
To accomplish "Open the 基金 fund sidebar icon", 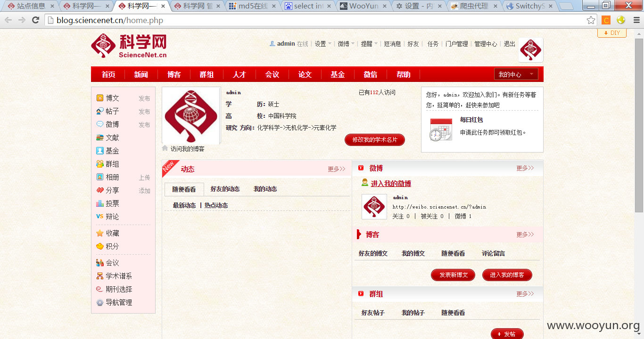I will [100, 151].
